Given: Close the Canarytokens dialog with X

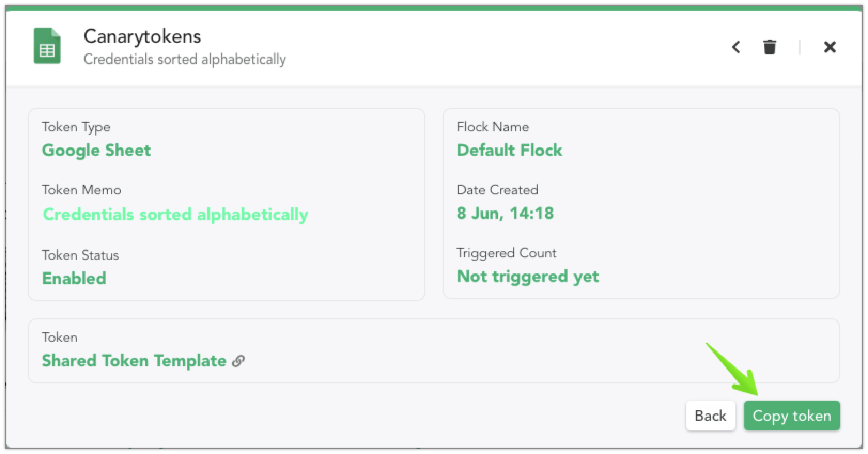Looking at the screenshot, I should tap(830, 47).
